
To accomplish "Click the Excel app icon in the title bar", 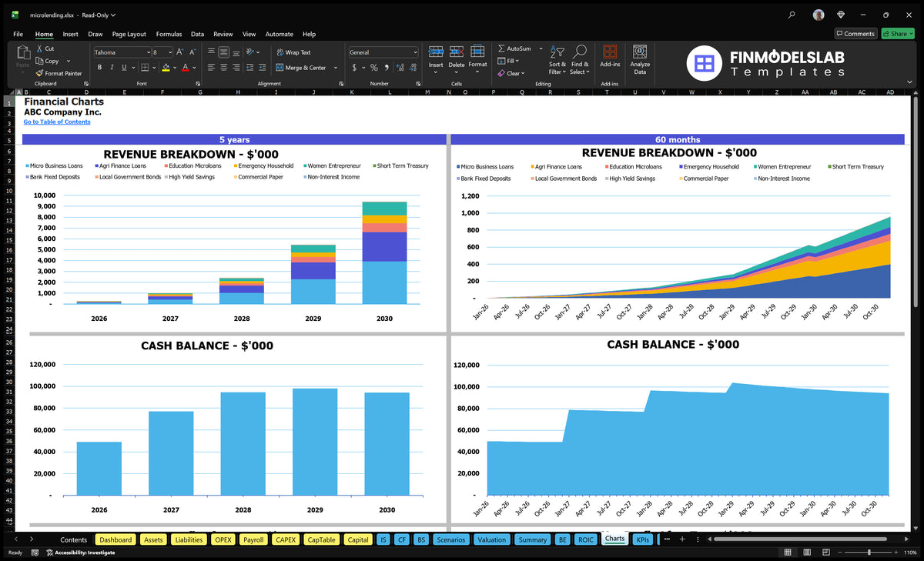I will pos(15,15).
